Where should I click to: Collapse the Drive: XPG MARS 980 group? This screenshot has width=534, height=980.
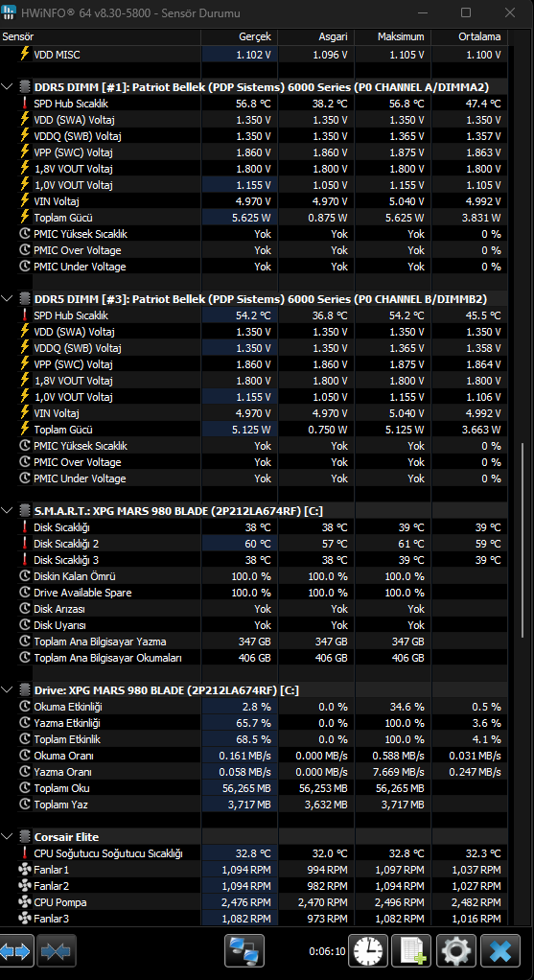7,690
